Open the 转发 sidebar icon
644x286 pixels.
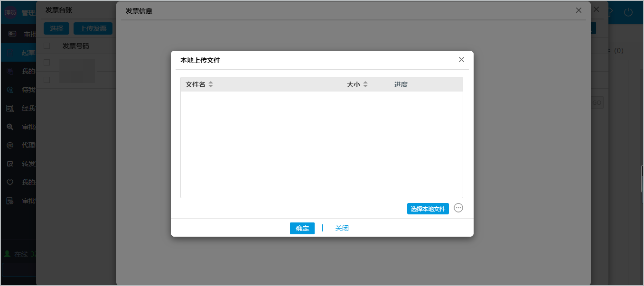click(9, 164)
